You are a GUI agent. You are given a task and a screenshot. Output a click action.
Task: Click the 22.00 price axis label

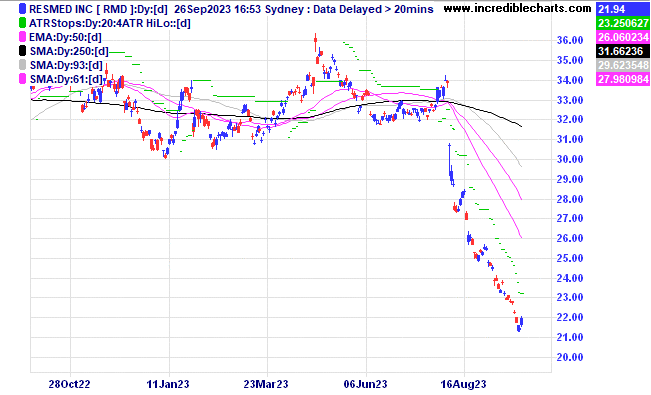[x=570, y=317]
